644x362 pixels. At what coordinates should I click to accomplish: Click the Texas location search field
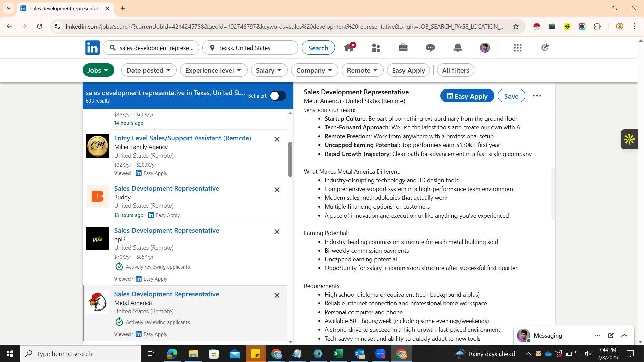point(250,48)
